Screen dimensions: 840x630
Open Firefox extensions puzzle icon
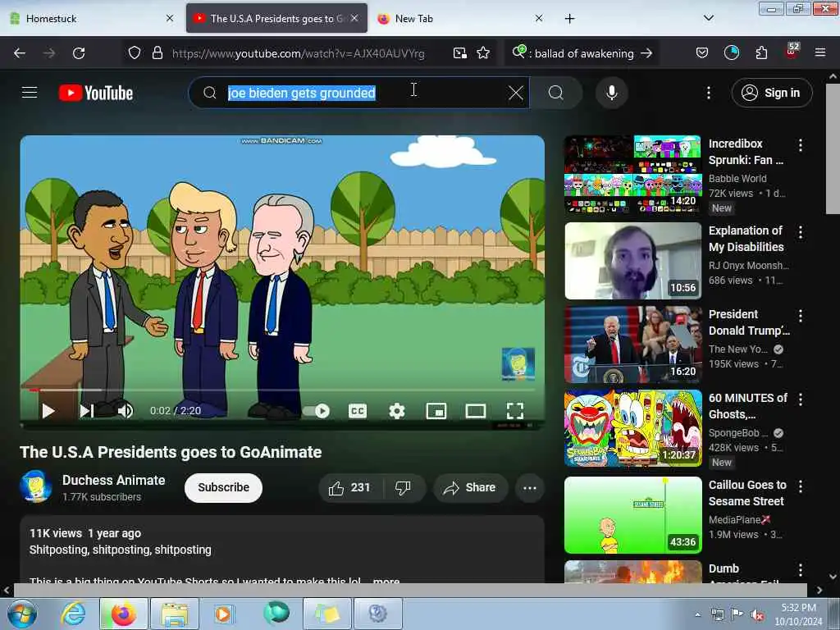tap(761, 53)
